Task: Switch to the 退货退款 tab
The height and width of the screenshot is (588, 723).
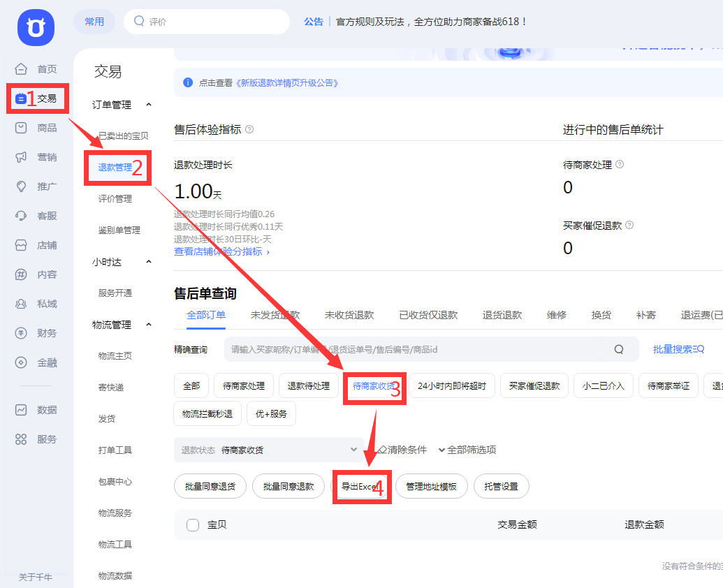Action: tap(502, 315)
